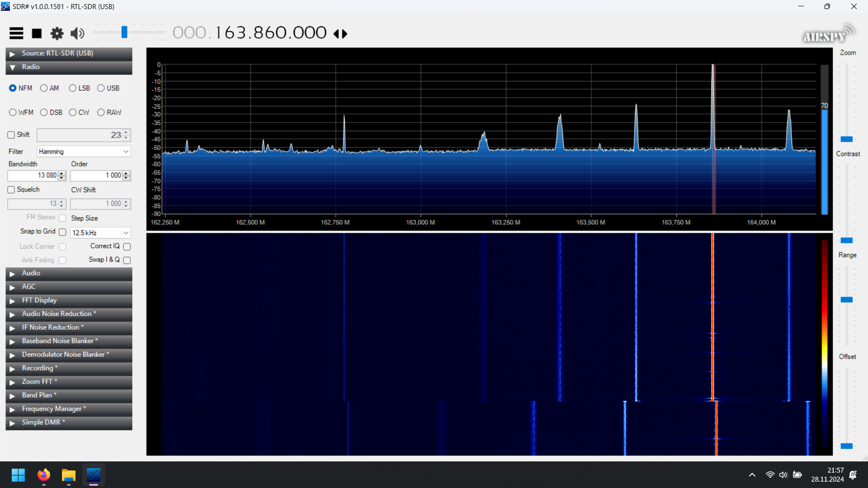The image size is (868, 488).
Task: Click the Windows Start button
Action: point(18,475)
